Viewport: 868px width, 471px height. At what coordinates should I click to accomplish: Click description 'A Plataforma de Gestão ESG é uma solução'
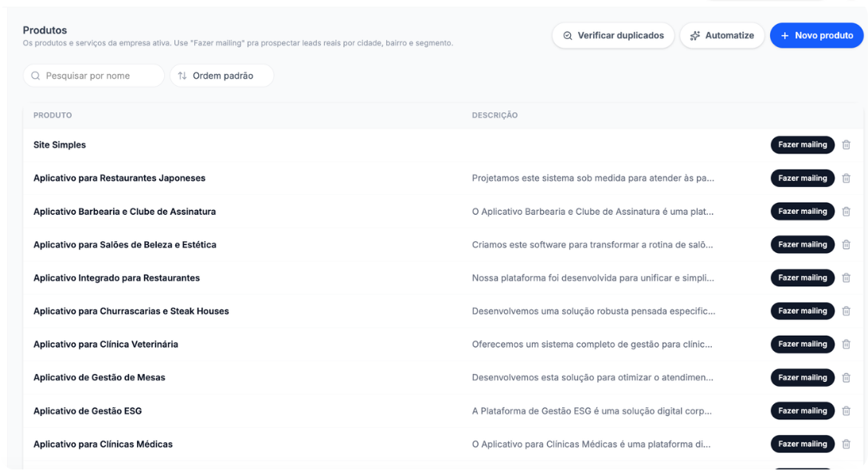[x=592, y=411]
